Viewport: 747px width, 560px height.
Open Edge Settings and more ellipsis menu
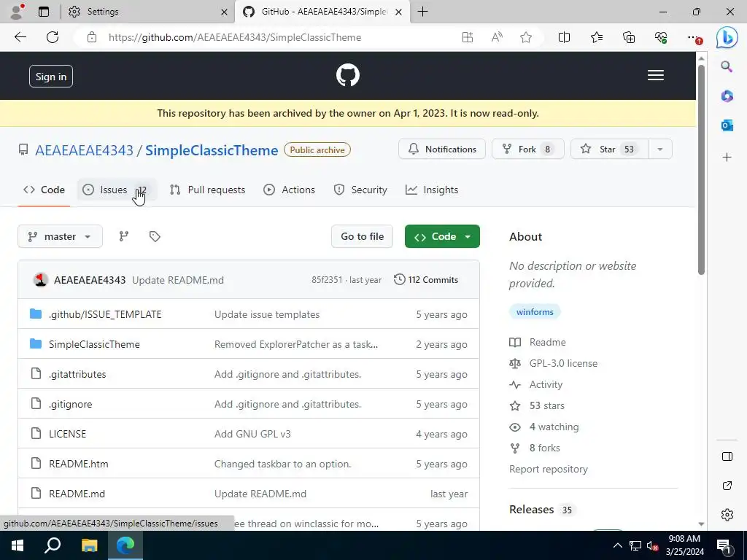point(694,37)
